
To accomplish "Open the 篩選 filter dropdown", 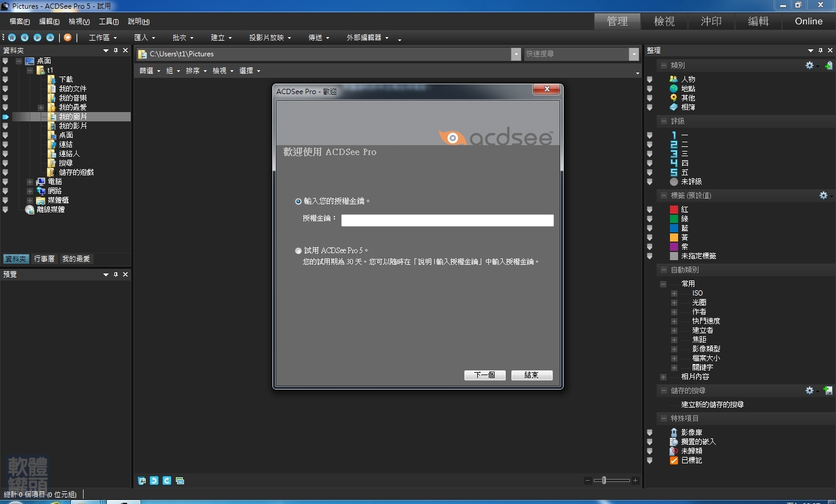I will 150,71.
